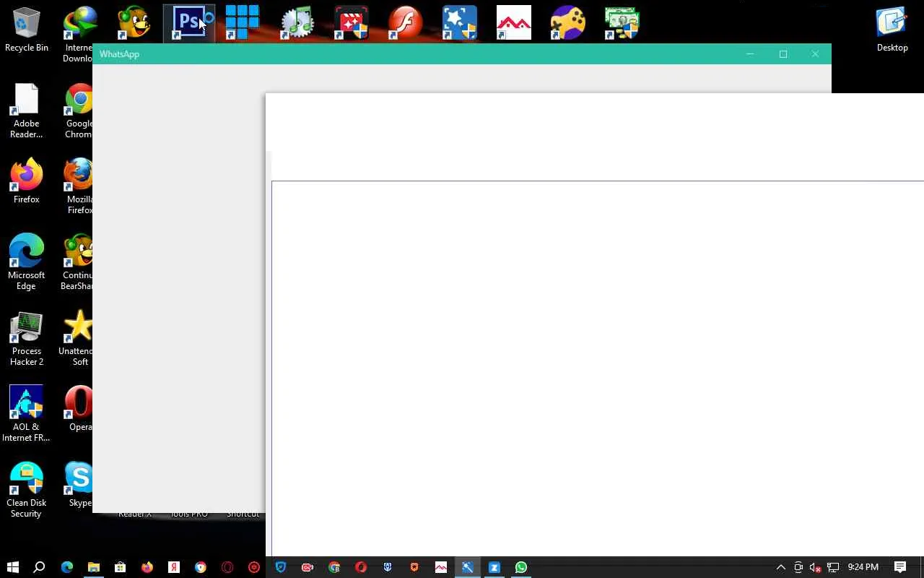Launch Microsoft Edge from the desktop

coord(27,262)
